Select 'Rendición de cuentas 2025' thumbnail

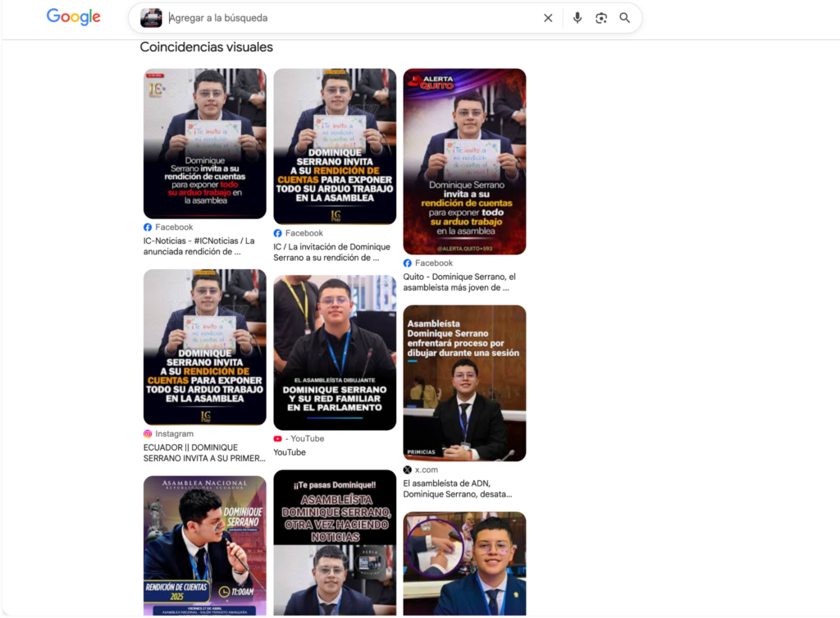pos(204,545)
